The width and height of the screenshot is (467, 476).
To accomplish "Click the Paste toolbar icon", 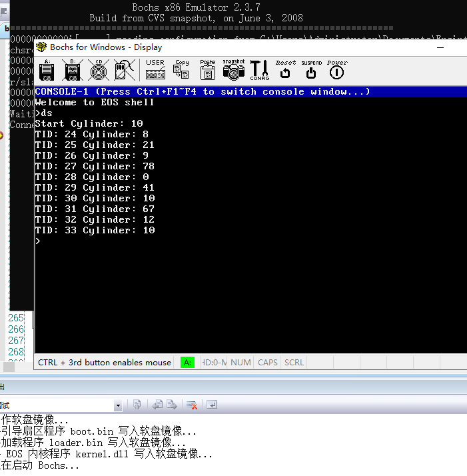I will coord(208,70).
